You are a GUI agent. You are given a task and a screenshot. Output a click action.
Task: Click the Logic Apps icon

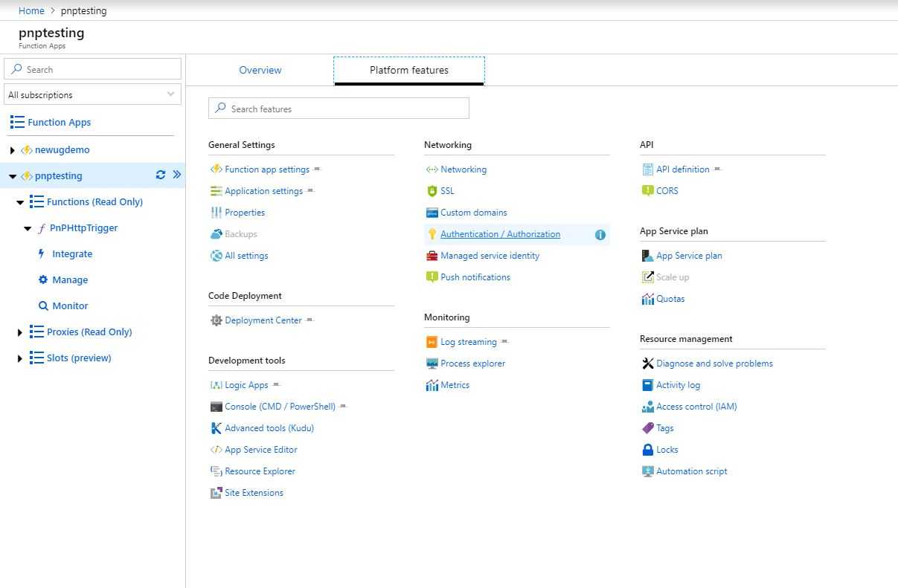pyautogui.click(x=217, y=385)
